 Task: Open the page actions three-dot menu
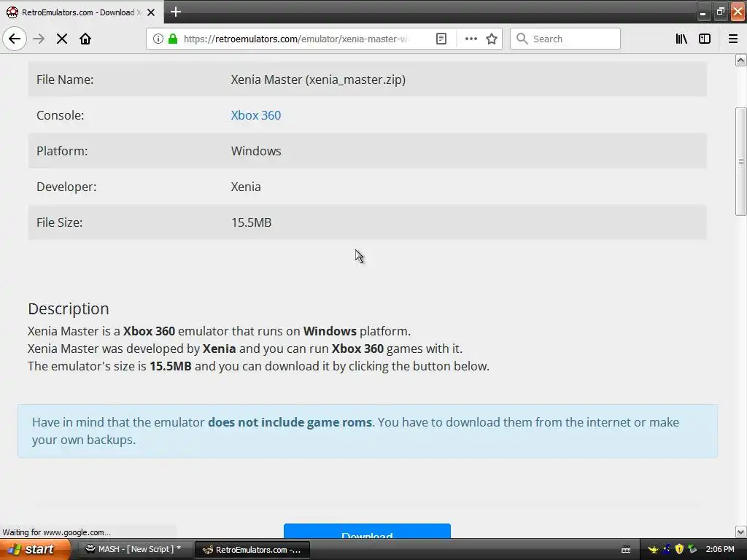coord(471,39)
